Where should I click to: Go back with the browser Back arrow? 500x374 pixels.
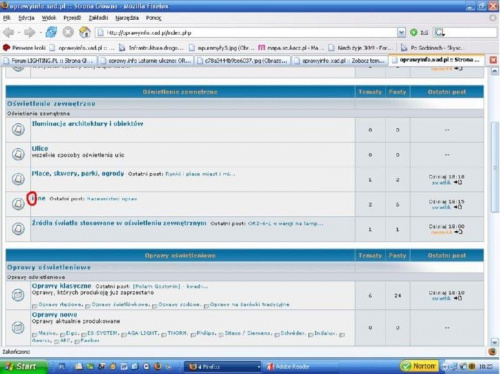click(x=9, y=32)
